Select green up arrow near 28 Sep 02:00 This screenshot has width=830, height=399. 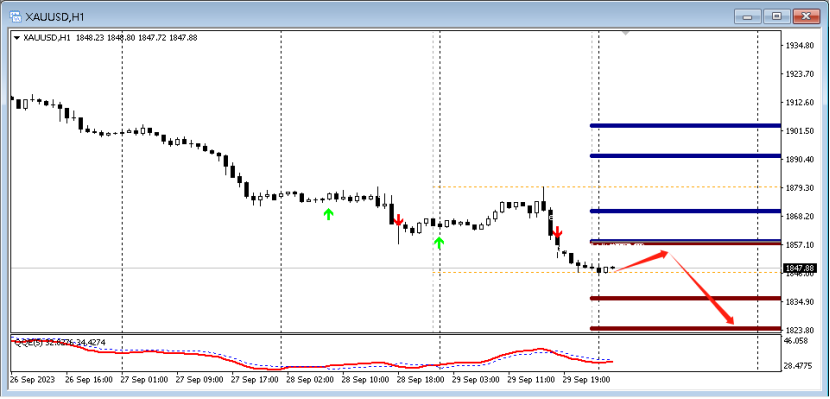click(329, 214)
